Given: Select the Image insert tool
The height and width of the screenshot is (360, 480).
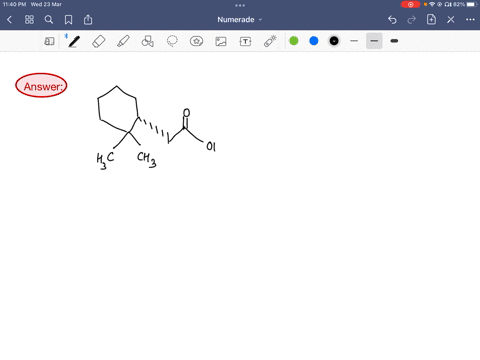Looking at the screenshot, I should tap(221, 41).
